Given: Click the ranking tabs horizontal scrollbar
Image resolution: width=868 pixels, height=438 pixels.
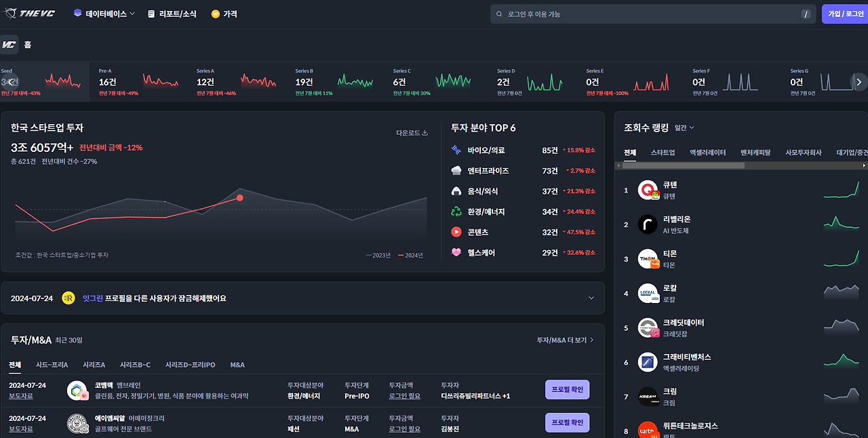Looking at the screenshot, I should pos(684,165).
